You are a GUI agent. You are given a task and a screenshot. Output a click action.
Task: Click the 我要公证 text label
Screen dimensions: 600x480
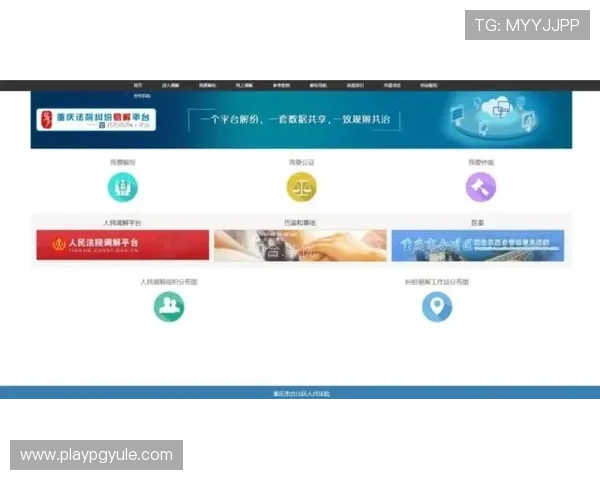(302, 162)
